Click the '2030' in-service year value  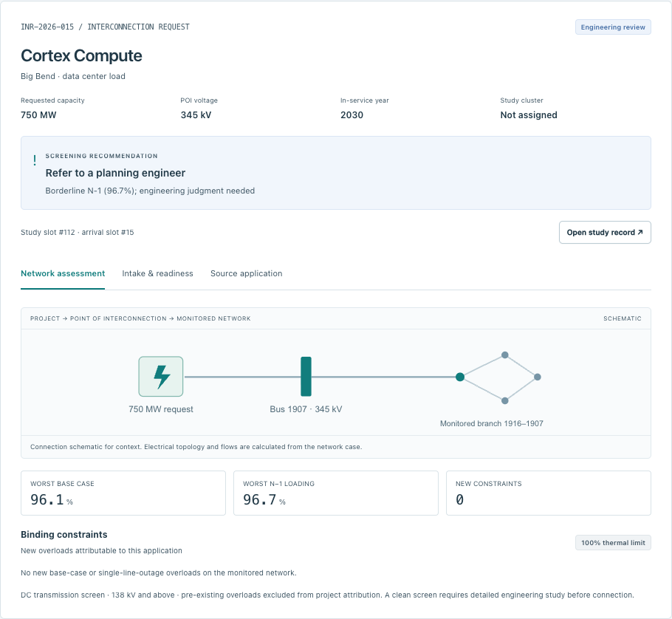pos(352,115)
